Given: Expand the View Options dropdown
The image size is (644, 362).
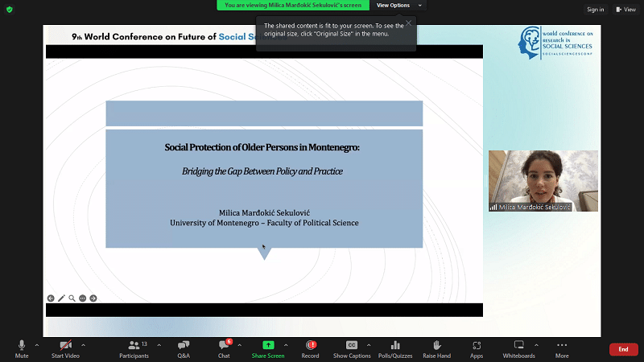Looking at the screenshot, I should point(397,6).
